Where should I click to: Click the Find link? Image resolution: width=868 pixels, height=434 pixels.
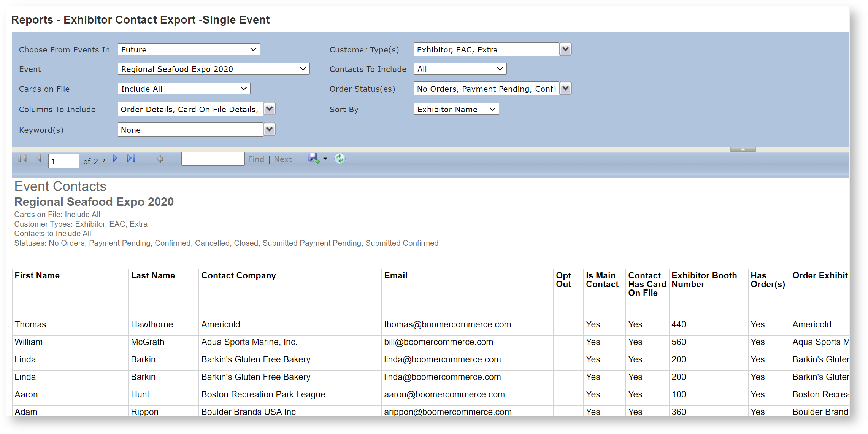pyautogui.click(x=256, y=159)
